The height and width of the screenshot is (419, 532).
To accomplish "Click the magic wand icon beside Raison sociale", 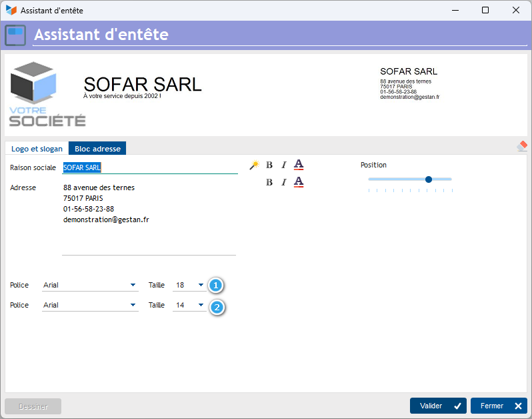I will pos(254,165).
